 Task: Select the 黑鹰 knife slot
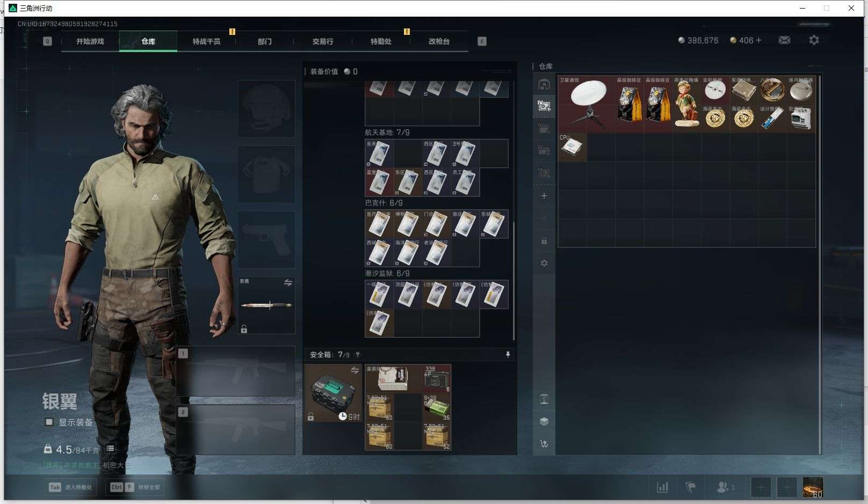[x=266, y=305]
